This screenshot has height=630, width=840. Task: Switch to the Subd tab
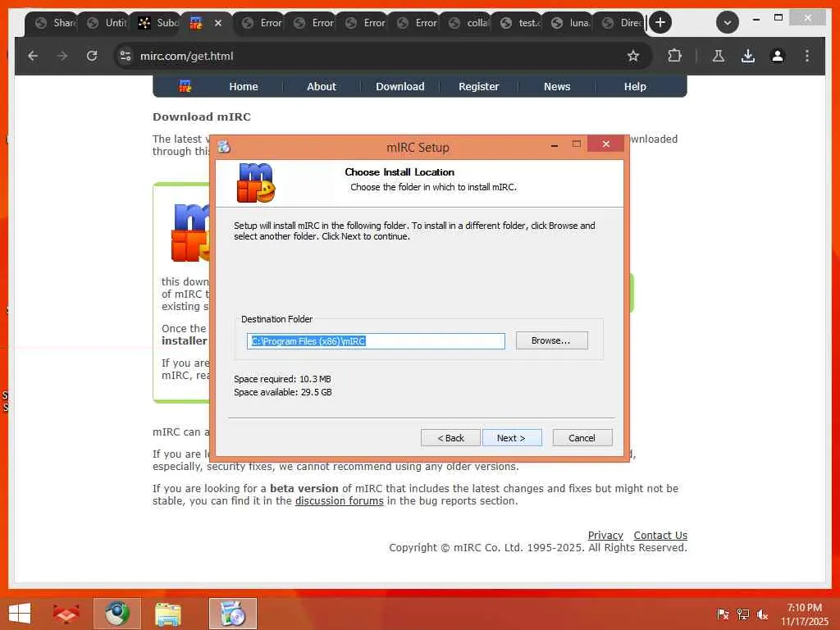[157, 22]
